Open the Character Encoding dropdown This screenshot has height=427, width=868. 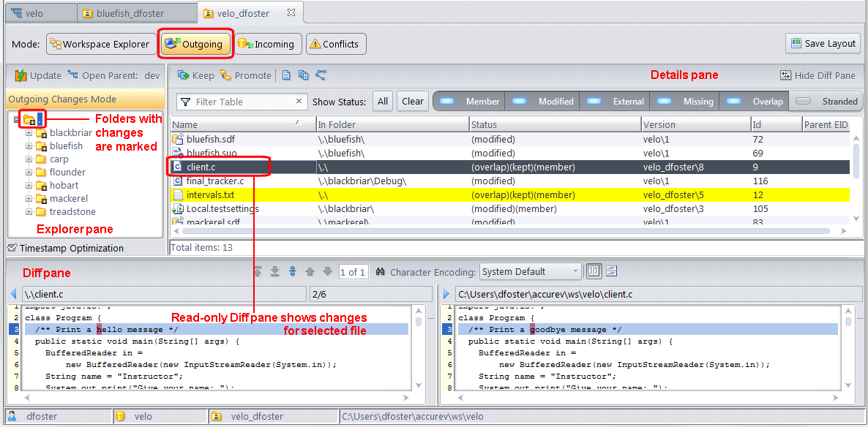(x=531, y=272)
